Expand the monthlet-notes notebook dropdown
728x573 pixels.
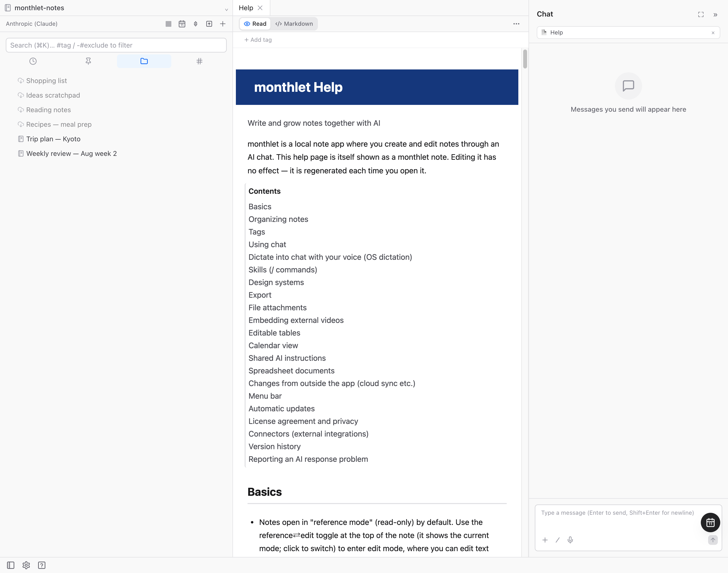point(226,9)
